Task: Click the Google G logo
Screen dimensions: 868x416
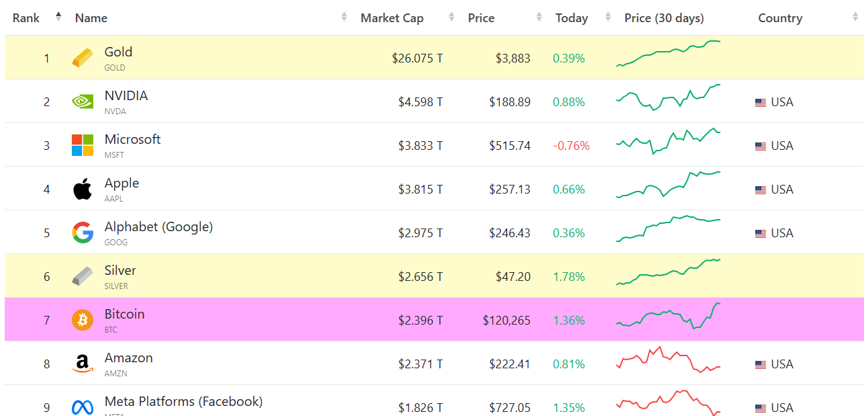Action: 83,233
